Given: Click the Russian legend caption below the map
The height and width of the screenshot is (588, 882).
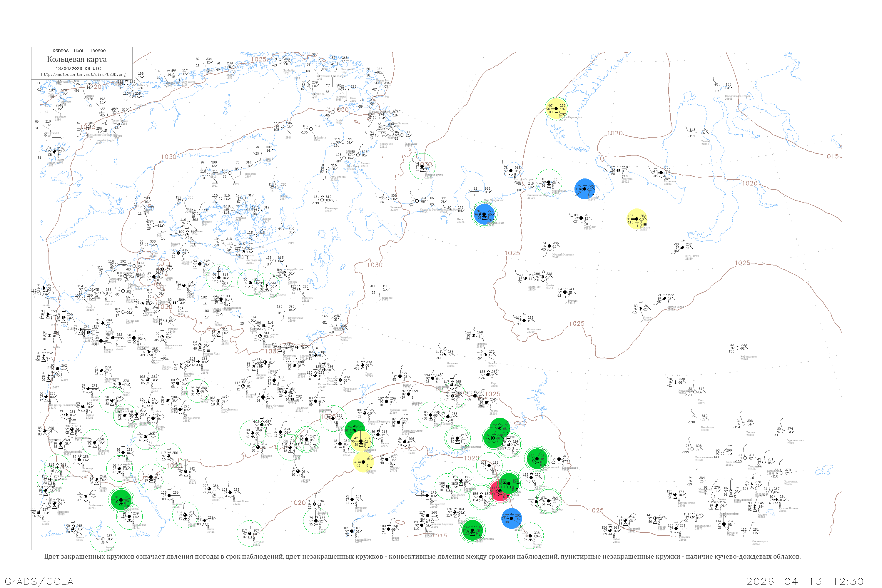Looking at the screenshot, I should pos(422,557).
